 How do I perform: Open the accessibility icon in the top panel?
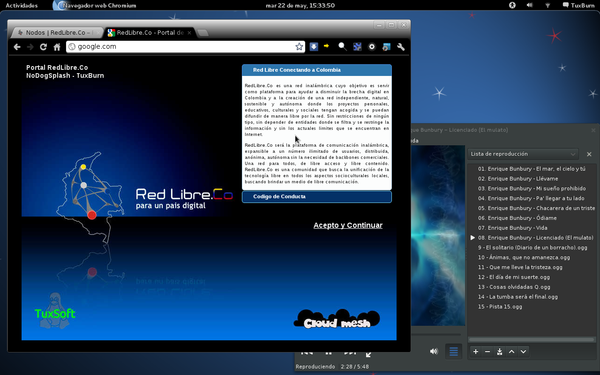[x=512, y=5]
